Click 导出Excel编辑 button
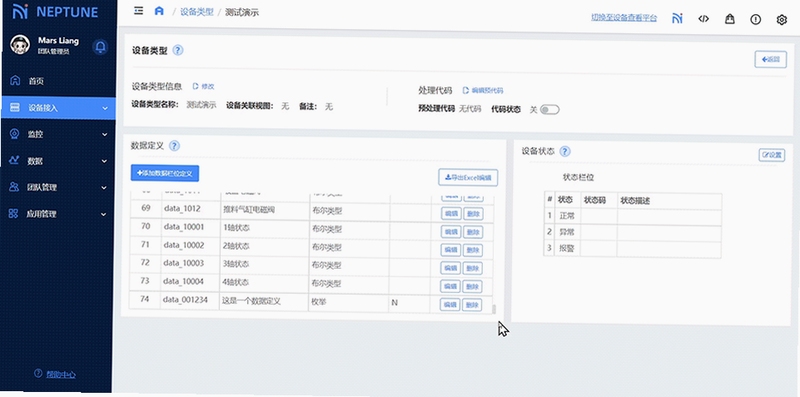 click(x=468, y=178)
